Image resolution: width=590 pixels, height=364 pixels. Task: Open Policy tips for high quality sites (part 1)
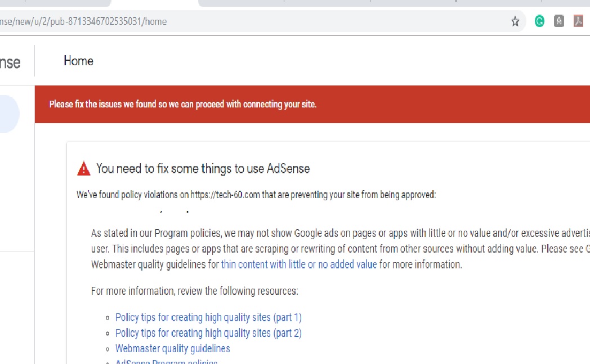tap(208, 317)
